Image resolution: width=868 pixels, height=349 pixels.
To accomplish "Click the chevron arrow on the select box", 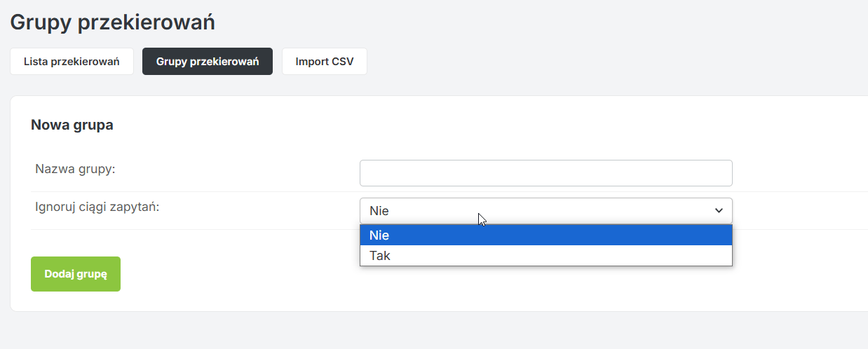I will point(718,211).
